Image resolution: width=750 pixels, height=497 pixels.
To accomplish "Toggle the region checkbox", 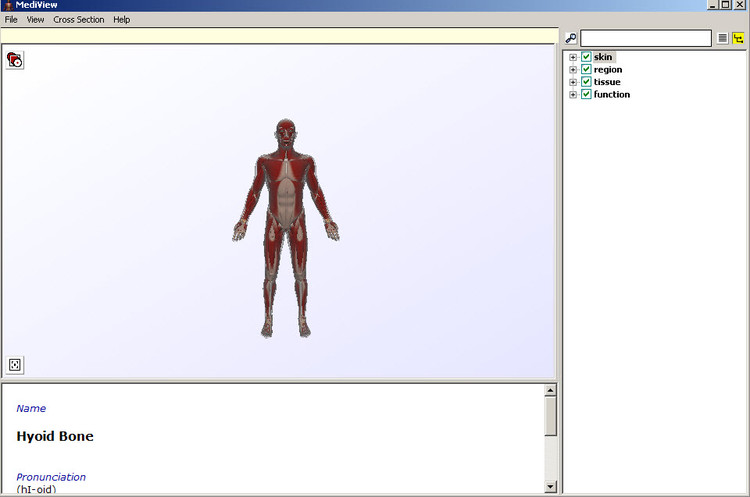I will tap(587, 70).
